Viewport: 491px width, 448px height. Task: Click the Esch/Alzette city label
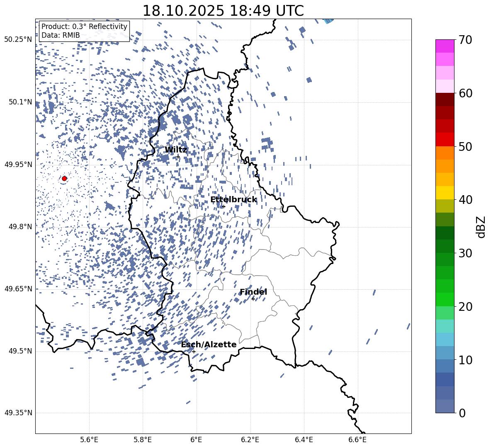click(209, 344)
